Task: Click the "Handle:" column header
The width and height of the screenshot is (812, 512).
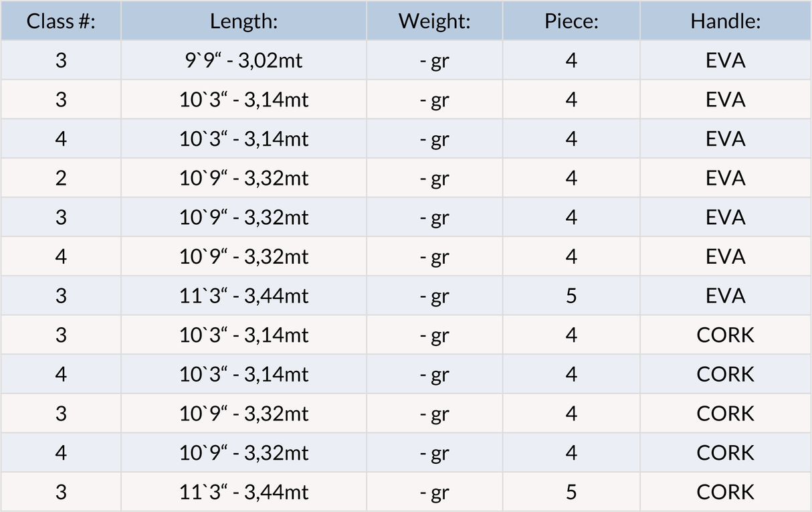Action: pos(725,21)
